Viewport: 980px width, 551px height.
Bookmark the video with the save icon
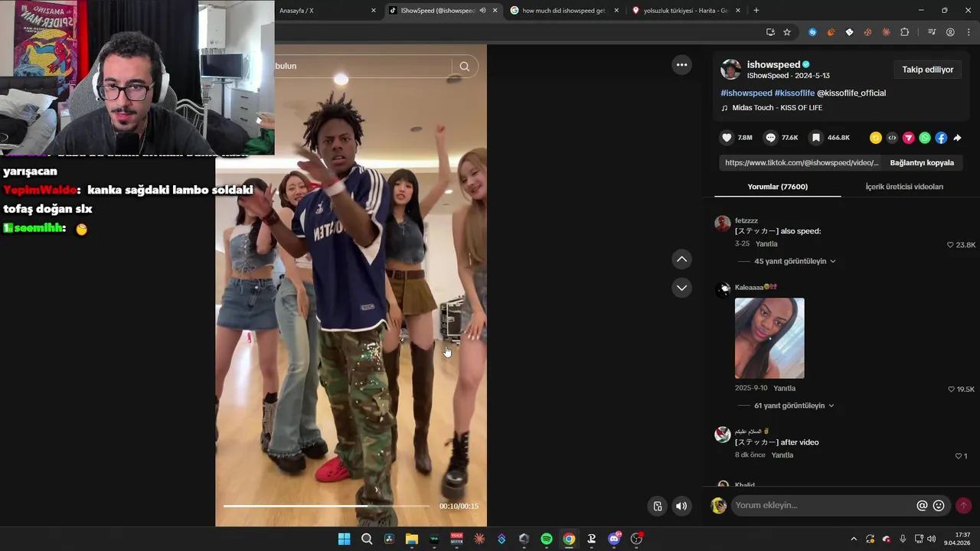[816, 138]
